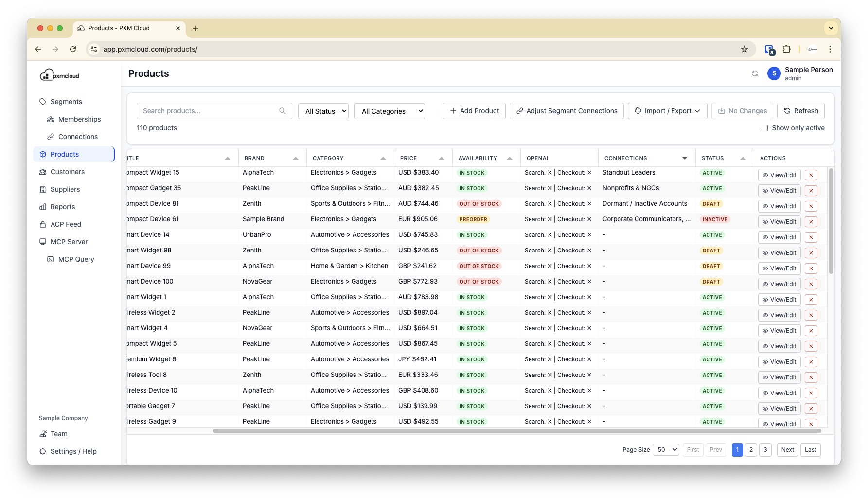Sort by the Connections column arrow
868x501 pixels.
coord(685,158)
